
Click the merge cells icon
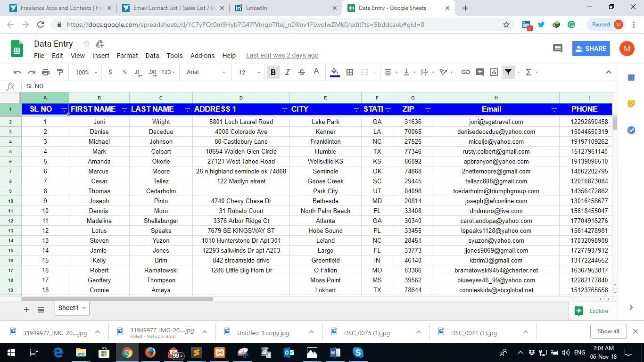[x=364, y=72]
